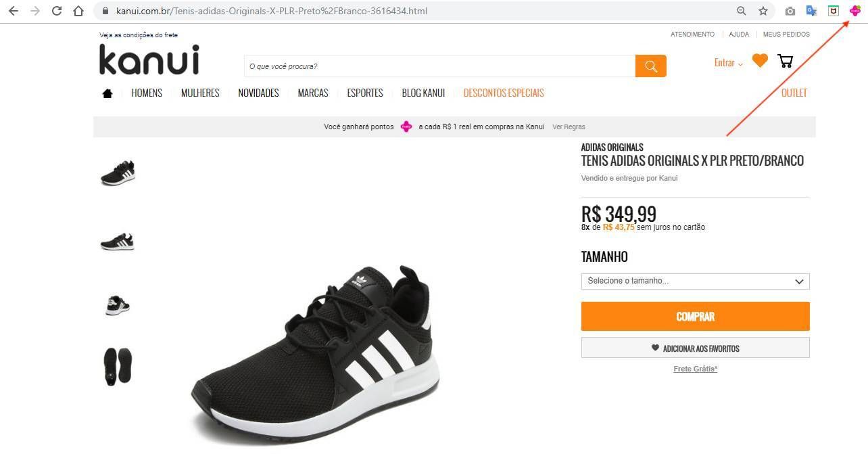Open the OUTLET menu item

794,93
